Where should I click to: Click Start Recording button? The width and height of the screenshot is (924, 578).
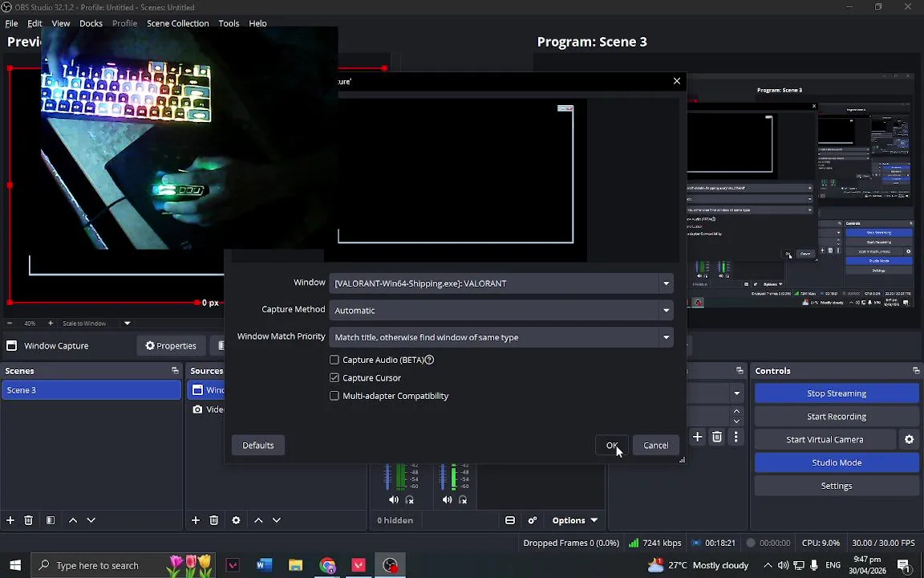pos(837,417)
